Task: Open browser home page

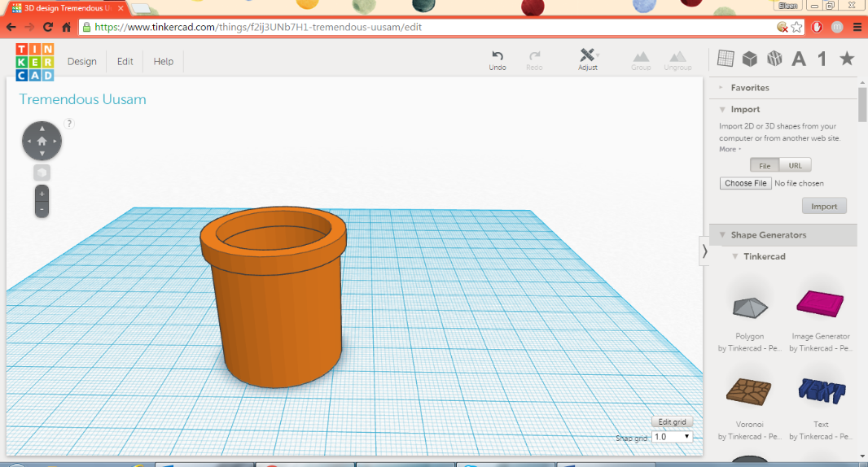Action: (67, 27)
